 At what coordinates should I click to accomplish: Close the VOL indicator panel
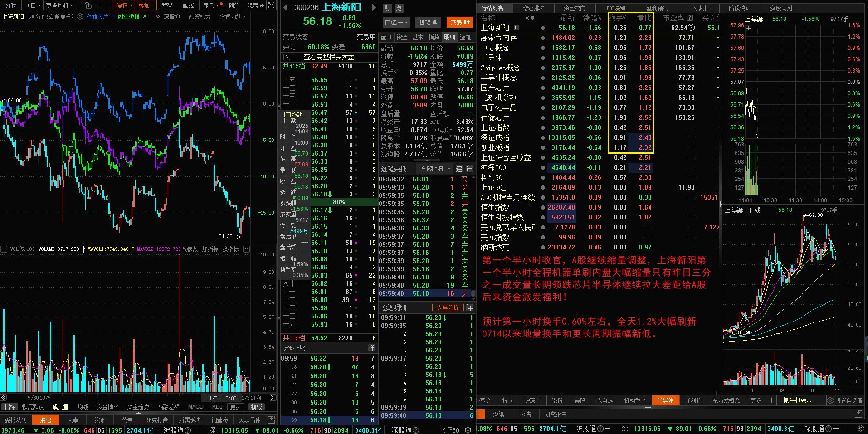(x=246, y=249)
